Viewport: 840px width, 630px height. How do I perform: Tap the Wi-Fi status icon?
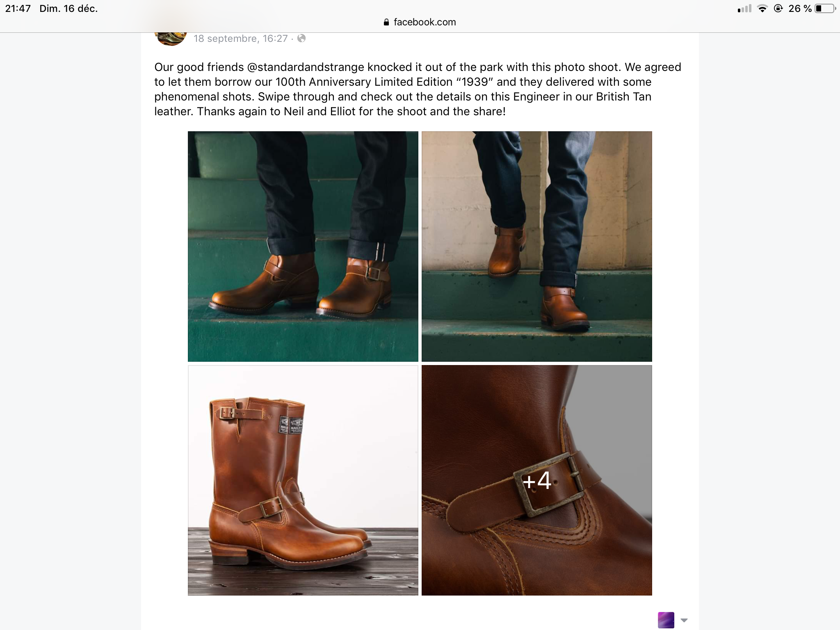click(762, 9)
